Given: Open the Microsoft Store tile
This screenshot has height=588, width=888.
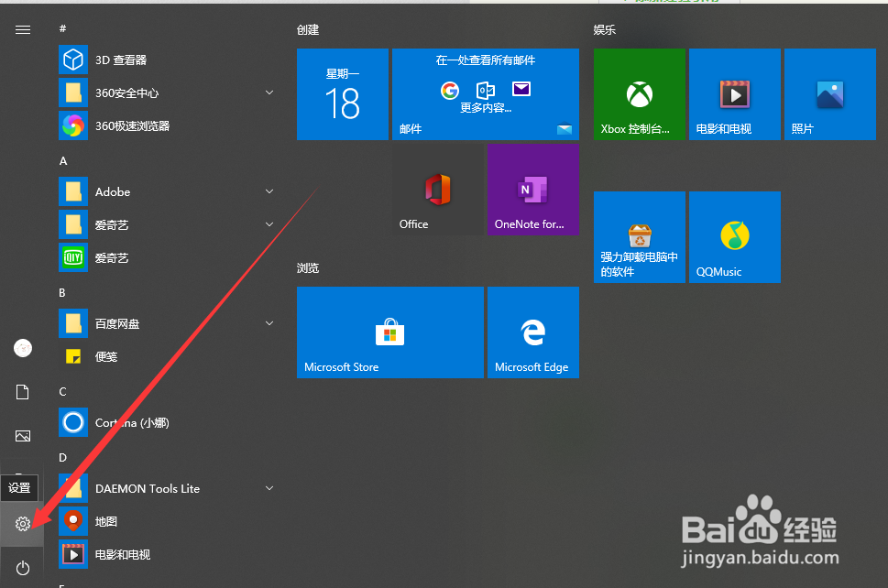Looking at the screenshot, I should coord(390,332).
